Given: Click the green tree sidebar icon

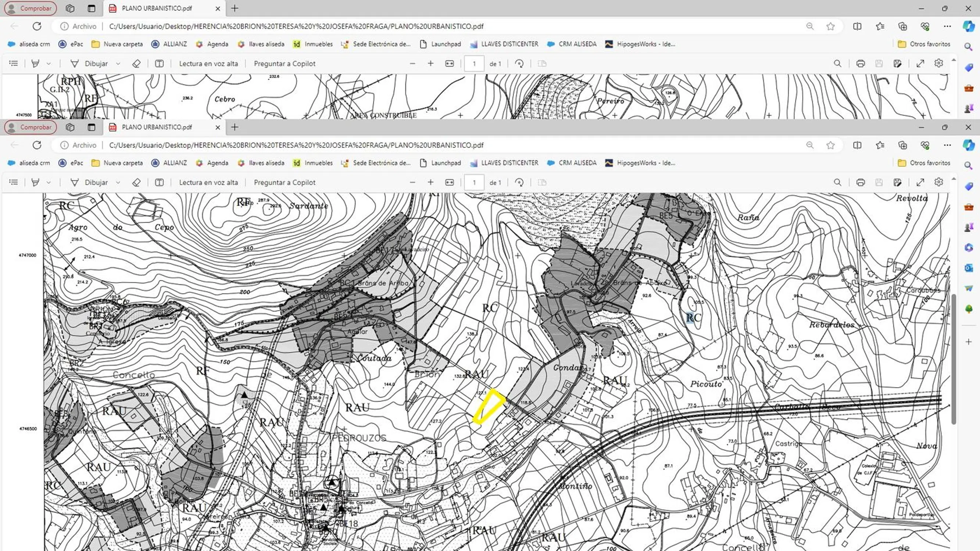Looking at the screenshot, I should [969, 309].
